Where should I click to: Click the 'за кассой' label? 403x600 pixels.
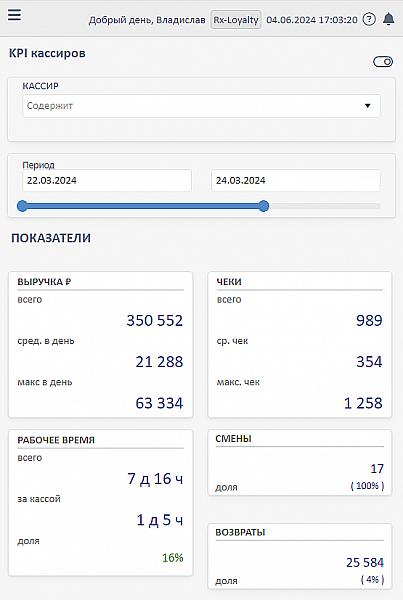[39, 499]
